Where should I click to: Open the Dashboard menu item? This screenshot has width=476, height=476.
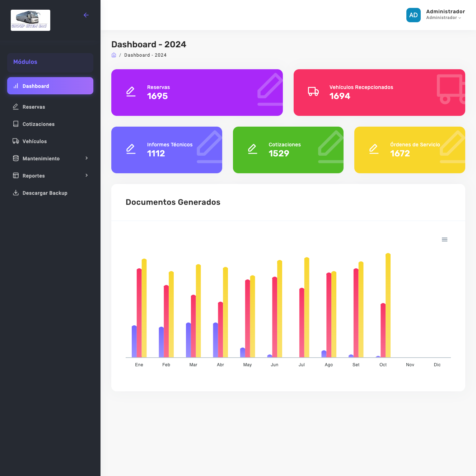[x=50, y=86]
